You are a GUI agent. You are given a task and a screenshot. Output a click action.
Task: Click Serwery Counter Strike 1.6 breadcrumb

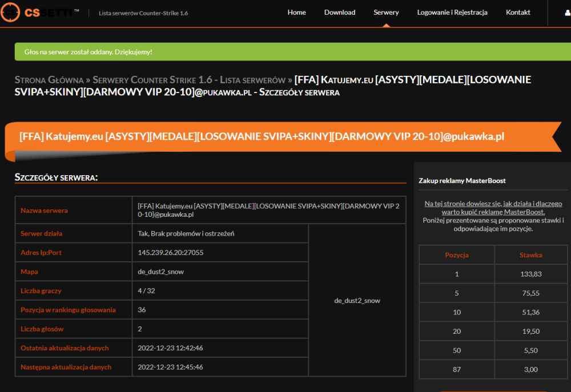(189, 80)
